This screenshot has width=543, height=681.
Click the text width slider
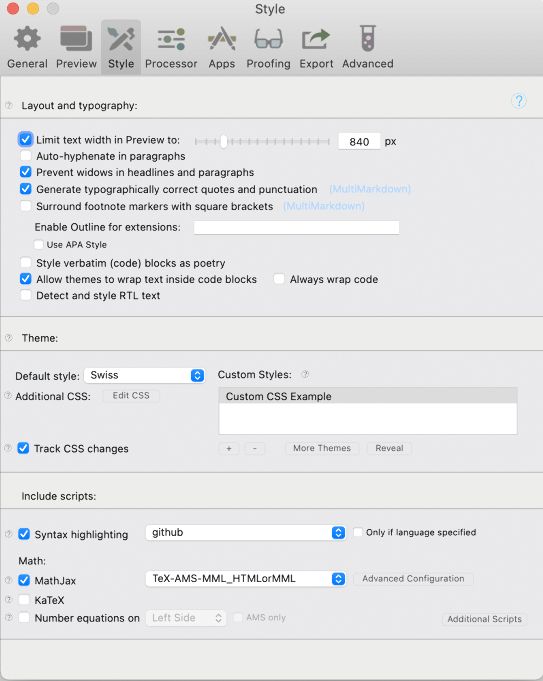pos(262,141)
